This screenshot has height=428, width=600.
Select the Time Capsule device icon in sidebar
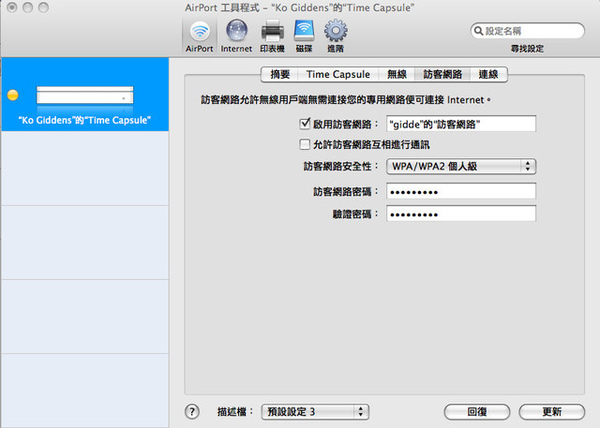(x=85, y=96)
